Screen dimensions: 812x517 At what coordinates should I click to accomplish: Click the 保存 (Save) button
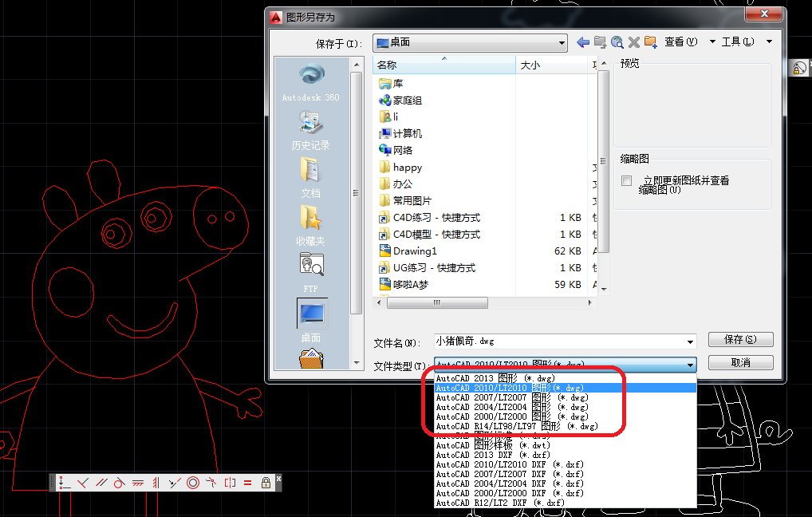[740, 338]
